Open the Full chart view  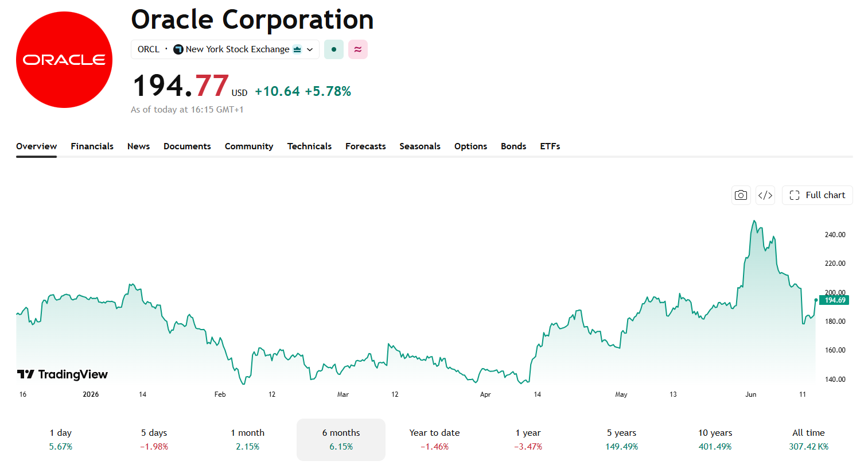click(x=818, y=195)
